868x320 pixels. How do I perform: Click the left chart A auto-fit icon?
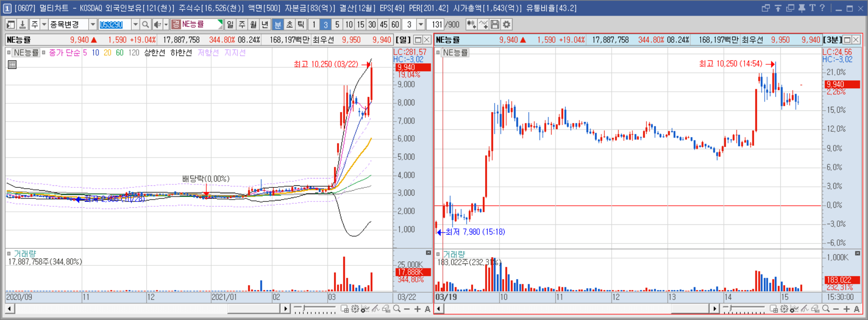[428, 309]
